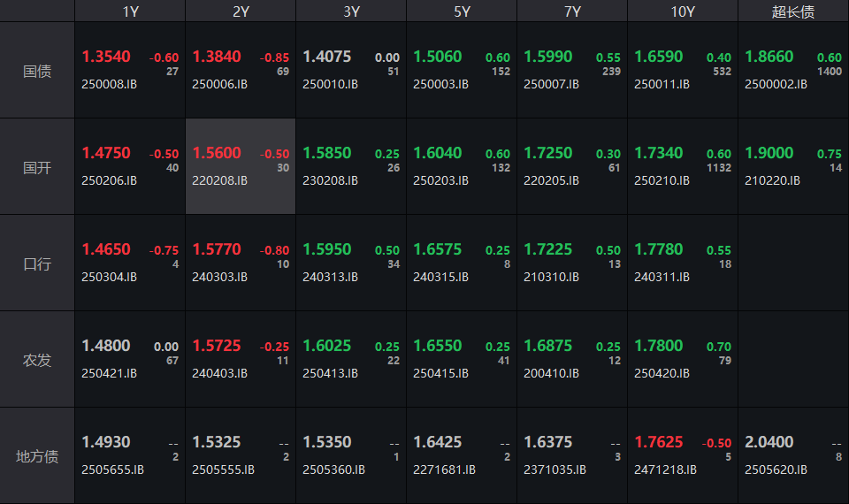This screenshot has height=504, width=849.
Task: Select the highlighted 220208.IB cell
Action: [240, 166]
